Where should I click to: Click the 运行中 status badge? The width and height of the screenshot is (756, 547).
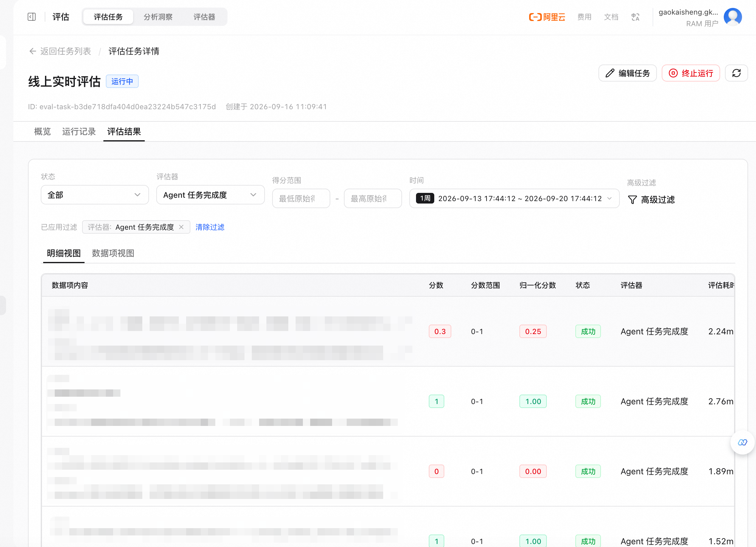click(x=122, y=82)
